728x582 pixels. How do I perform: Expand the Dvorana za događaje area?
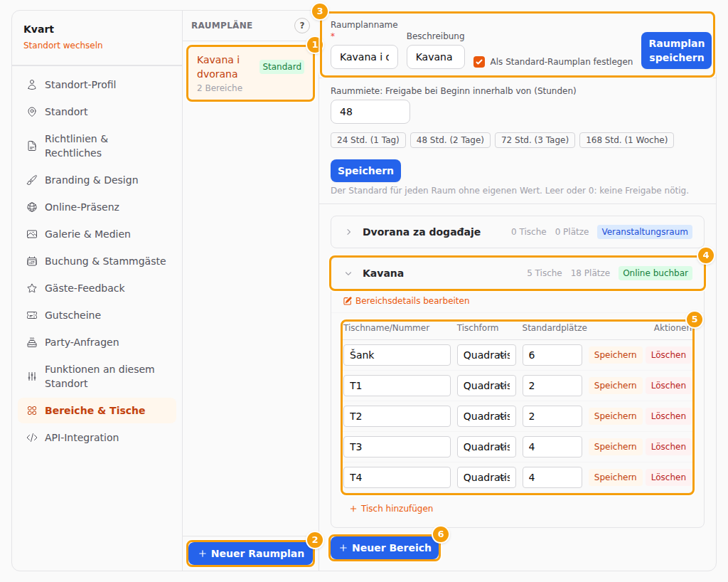tap(348, 232)
